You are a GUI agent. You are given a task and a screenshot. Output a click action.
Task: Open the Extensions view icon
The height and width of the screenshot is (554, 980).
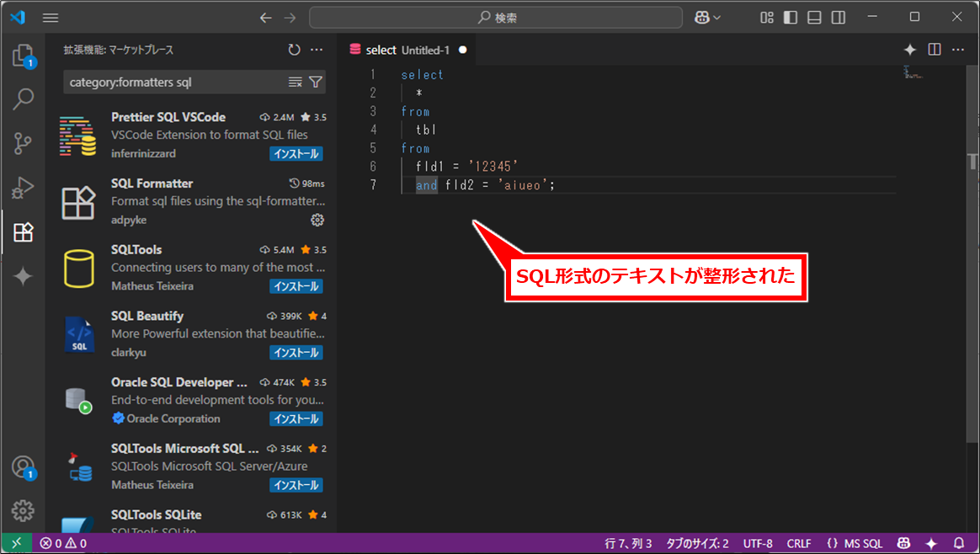23,232
